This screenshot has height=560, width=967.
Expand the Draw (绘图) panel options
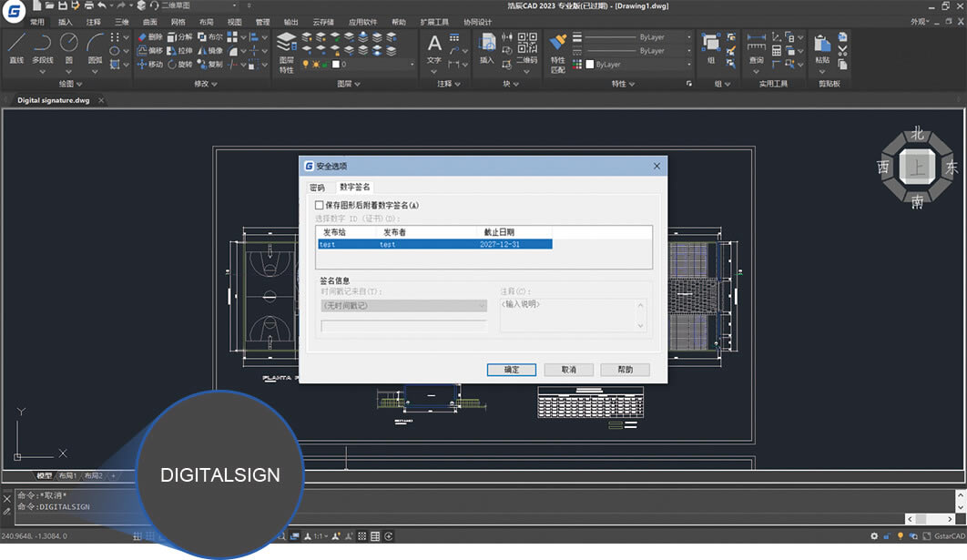tap(79, 84)
